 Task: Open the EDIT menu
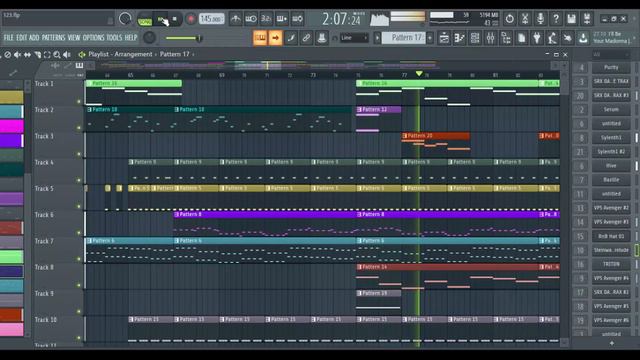click(x=21, y=38)
